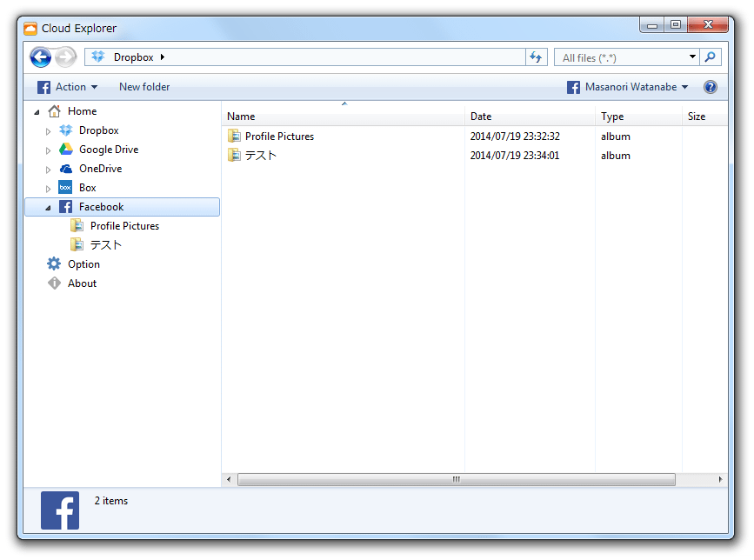
Task: Open Option label in the tree
Action: pos(83,264)
